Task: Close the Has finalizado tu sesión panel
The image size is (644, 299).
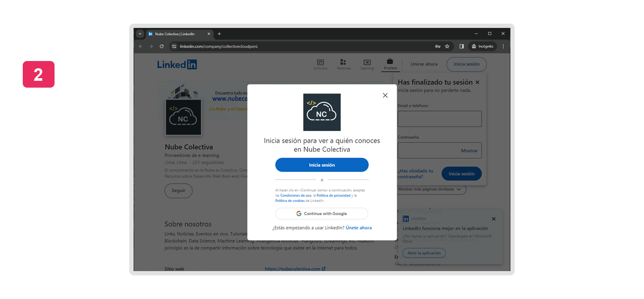Action: pos(477,82)
